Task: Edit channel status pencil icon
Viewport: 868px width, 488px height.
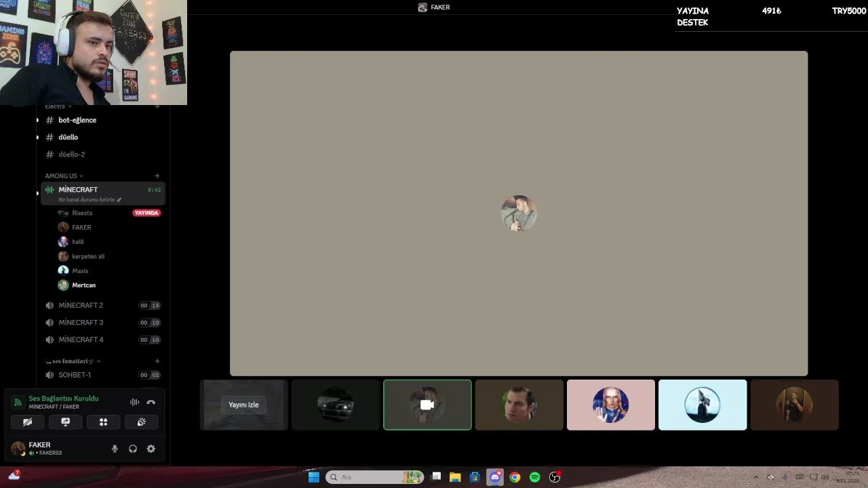Action: [119, 200]
